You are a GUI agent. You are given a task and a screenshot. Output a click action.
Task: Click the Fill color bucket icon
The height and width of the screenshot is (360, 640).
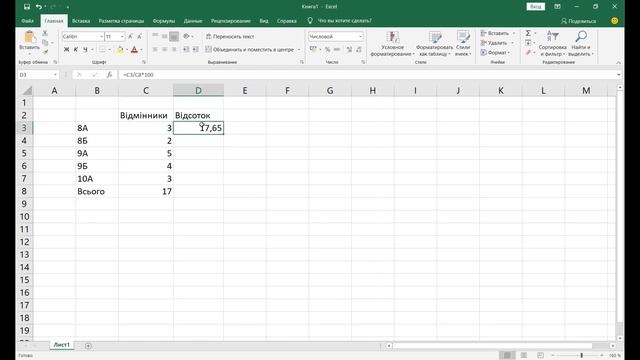[x=120, y=49]
